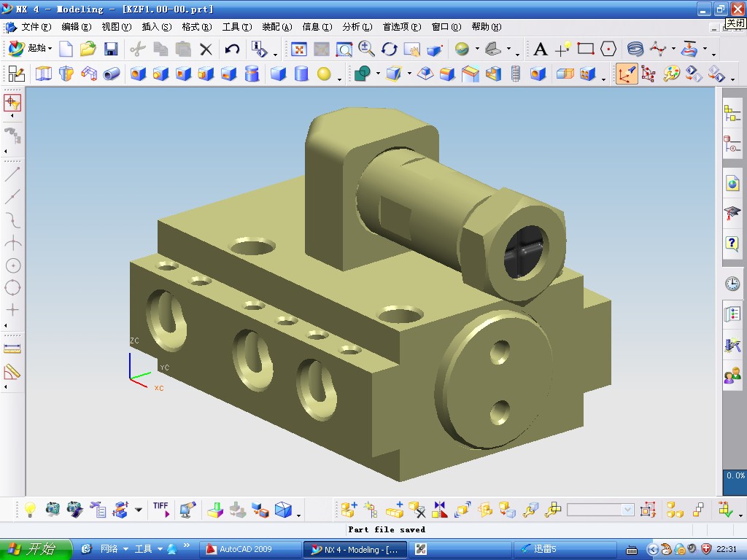Click the paint palette object display icon
This screenshot has height=560, width=747.
click(x=671, y=74)
